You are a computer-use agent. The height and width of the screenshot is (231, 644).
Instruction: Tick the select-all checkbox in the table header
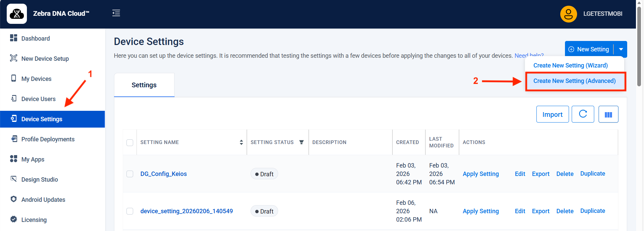coord(130,143)
